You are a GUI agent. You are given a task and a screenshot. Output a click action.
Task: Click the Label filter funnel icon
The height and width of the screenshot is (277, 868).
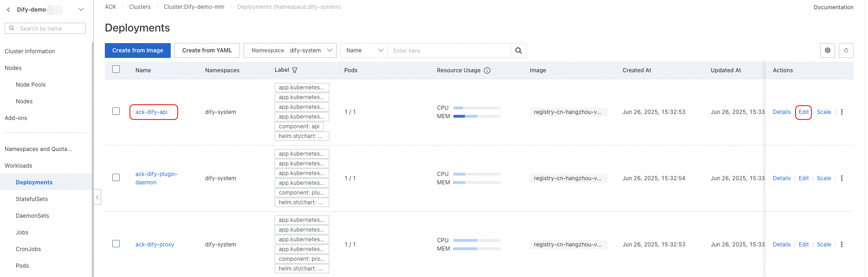[x=295, y=70]
